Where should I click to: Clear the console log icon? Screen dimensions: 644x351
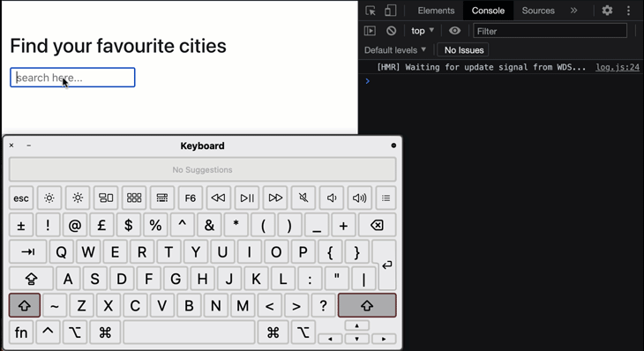[x=392, y=31]
